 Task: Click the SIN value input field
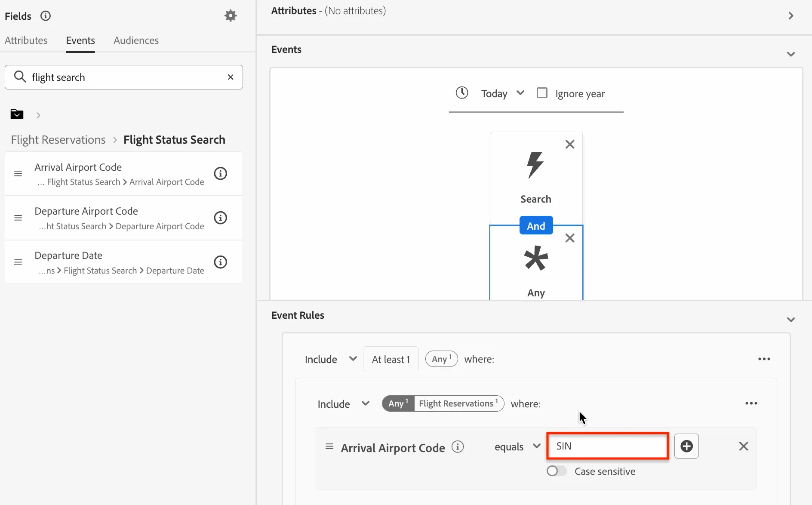click(x=607, y=446)
